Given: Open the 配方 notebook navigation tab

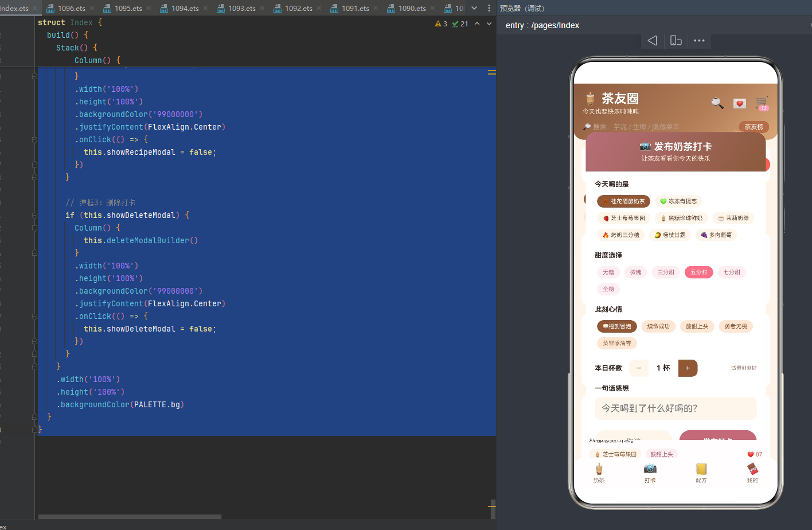Looking at the screenshot, I should click(x=701, y=474).
